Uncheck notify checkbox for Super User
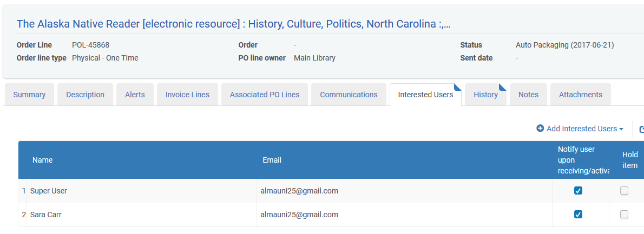The width and height of the screenshot is (644, 234). point(578,191)
